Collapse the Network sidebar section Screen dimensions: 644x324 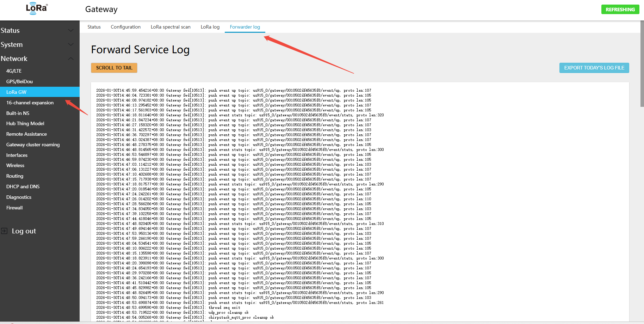[70, 59]
